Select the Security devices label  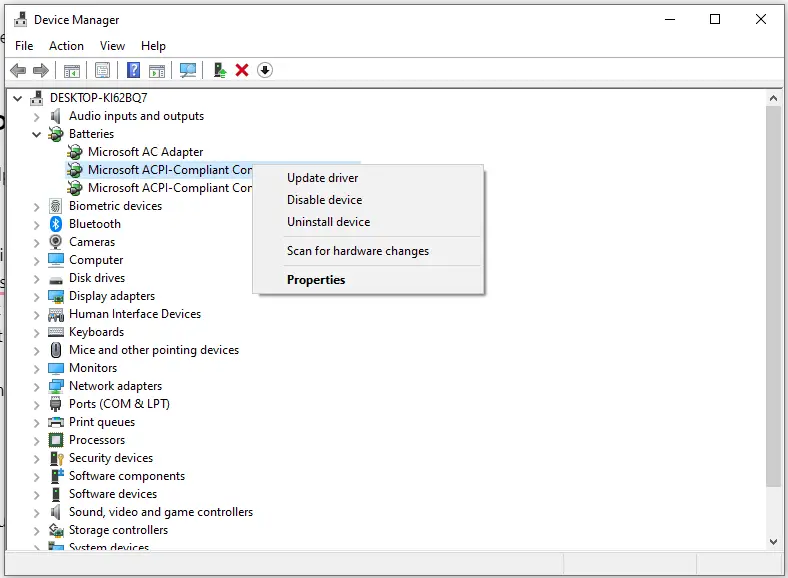coord(111,458)
